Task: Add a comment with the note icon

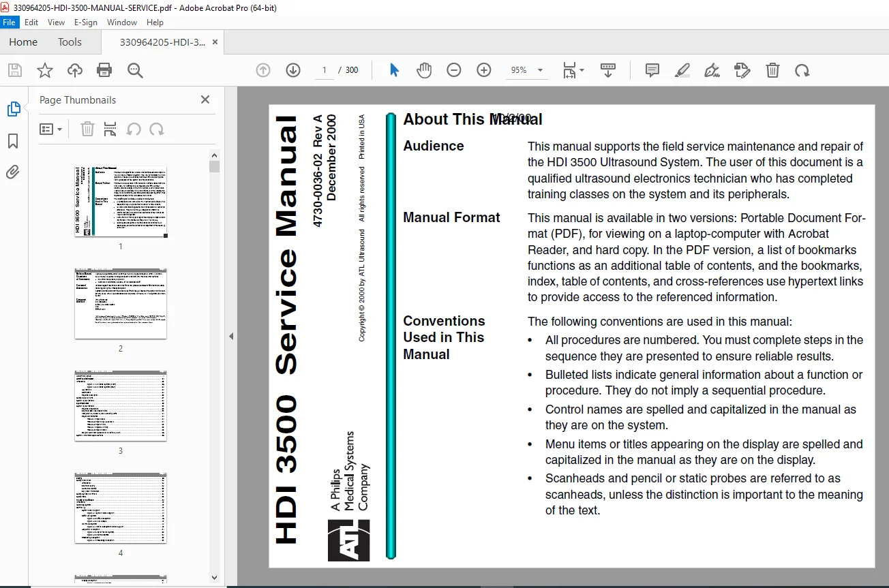Action: click(x=652, y=70)
